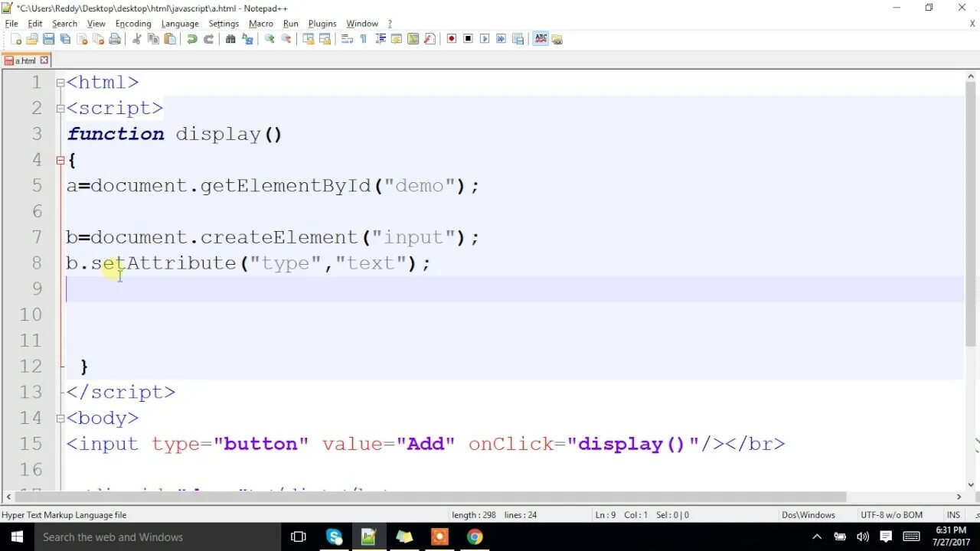
Task: Click Dos\Windows in status bar
Action: click(808, 515)
